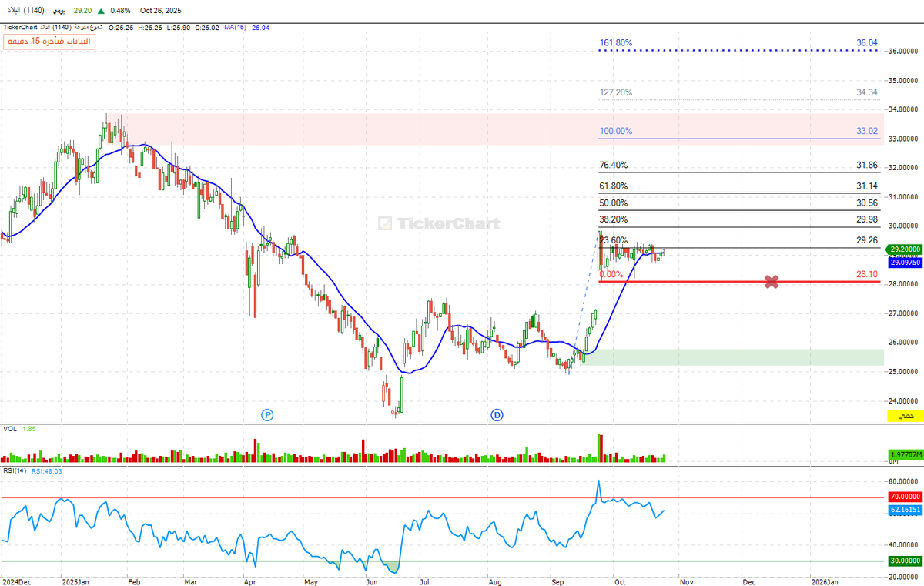Screen dimensions: 924x586
Task: Click the Fibonacci price 36.04
Action: (867, 43)
